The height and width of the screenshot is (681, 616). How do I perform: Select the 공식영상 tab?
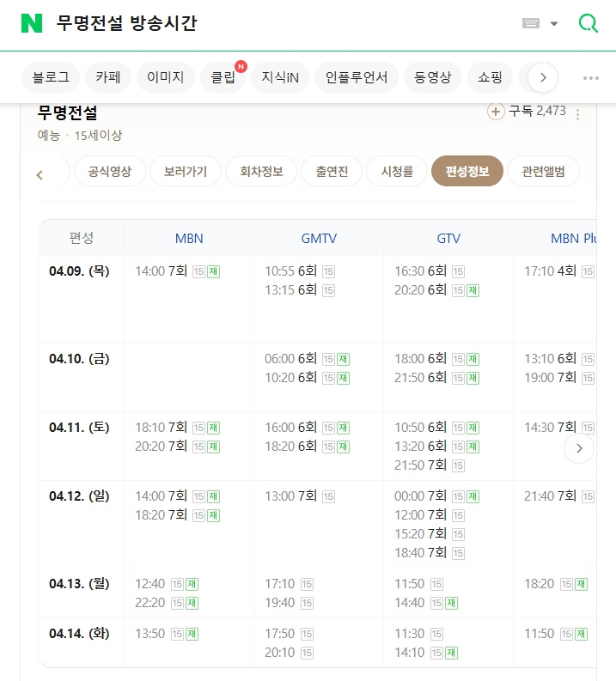point(110,171)
